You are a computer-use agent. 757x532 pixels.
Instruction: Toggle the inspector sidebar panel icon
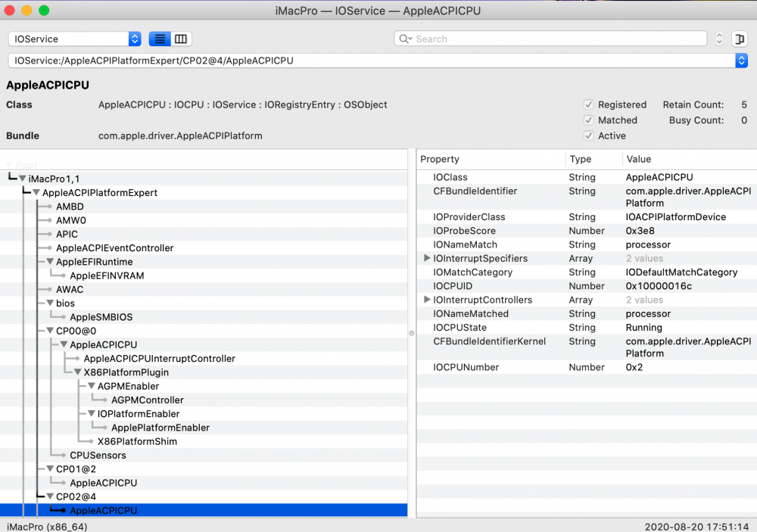tap(739, 39)
